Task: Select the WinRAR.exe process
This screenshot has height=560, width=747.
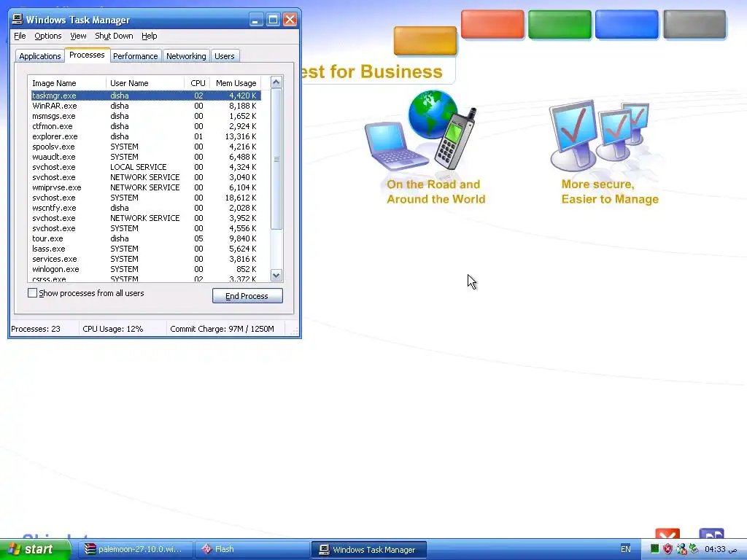Action: (146, 106)
